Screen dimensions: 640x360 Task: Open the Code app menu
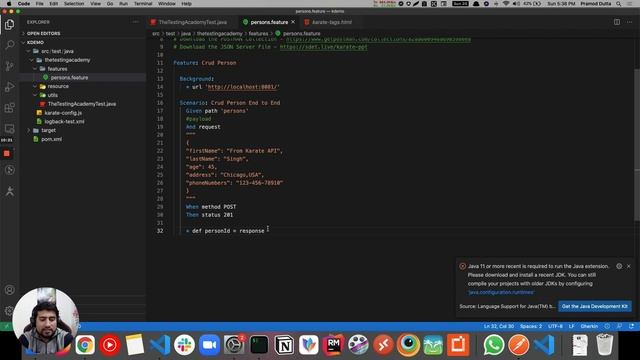(x=24, y=4)
